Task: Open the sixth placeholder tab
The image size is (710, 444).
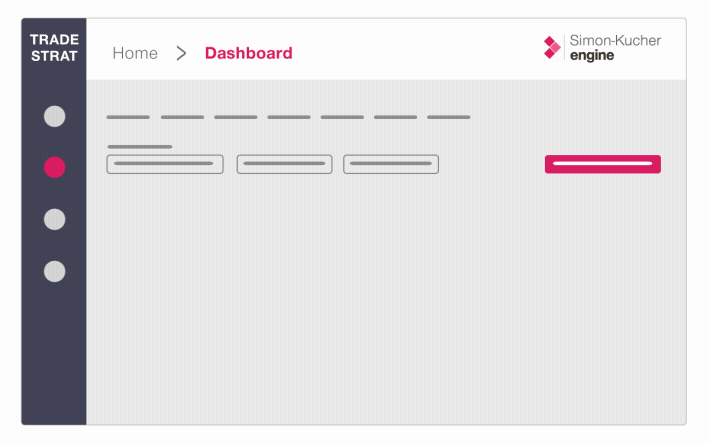Action: click(395, 117)
